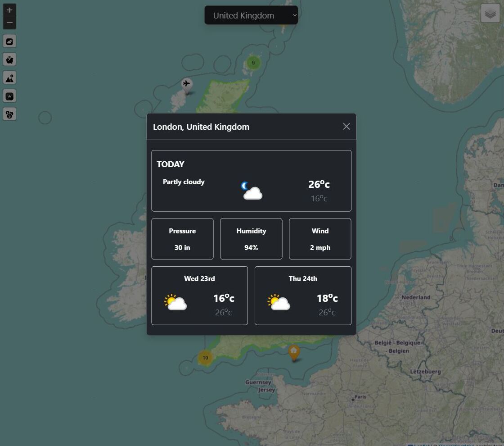Open the mountain images gallery button
Screen dimensions: 504x446
coord(9,78)
